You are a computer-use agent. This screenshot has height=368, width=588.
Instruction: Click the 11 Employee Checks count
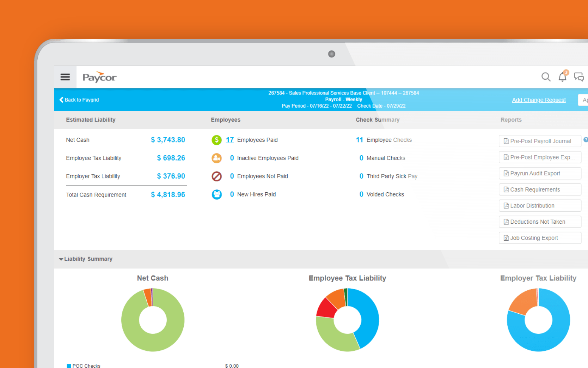coord(359,140)
